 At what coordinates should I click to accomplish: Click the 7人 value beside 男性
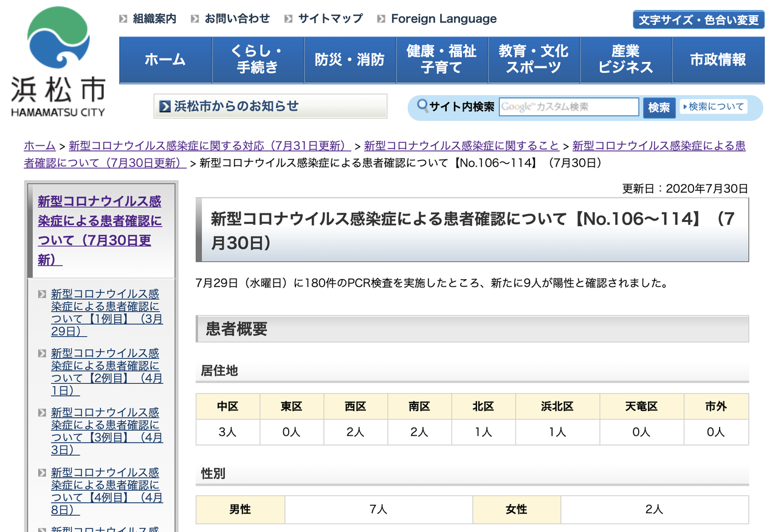pos(379,510)
